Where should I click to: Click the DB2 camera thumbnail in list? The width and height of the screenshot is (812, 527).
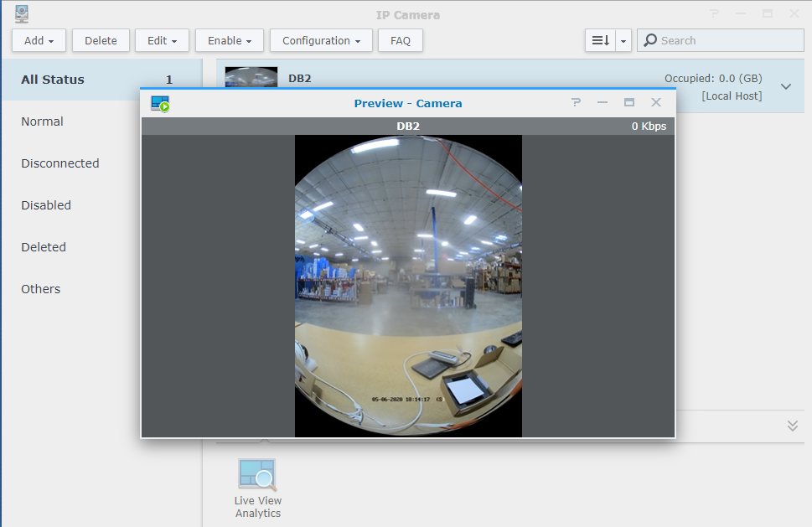[251, 76]
